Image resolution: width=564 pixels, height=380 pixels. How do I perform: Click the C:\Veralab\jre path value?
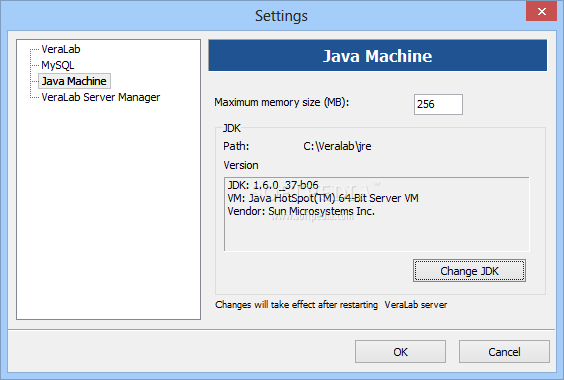tap(337, 146)
